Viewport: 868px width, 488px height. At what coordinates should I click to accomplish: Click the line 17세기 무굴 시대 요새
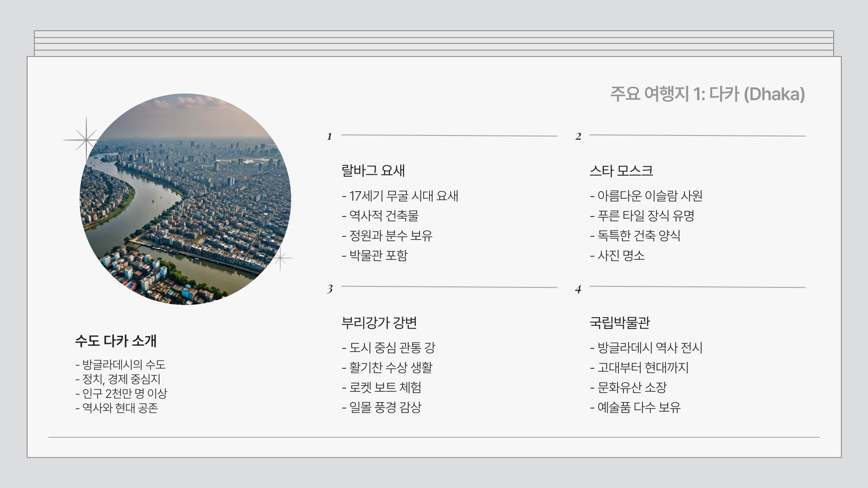pos(400,196)
